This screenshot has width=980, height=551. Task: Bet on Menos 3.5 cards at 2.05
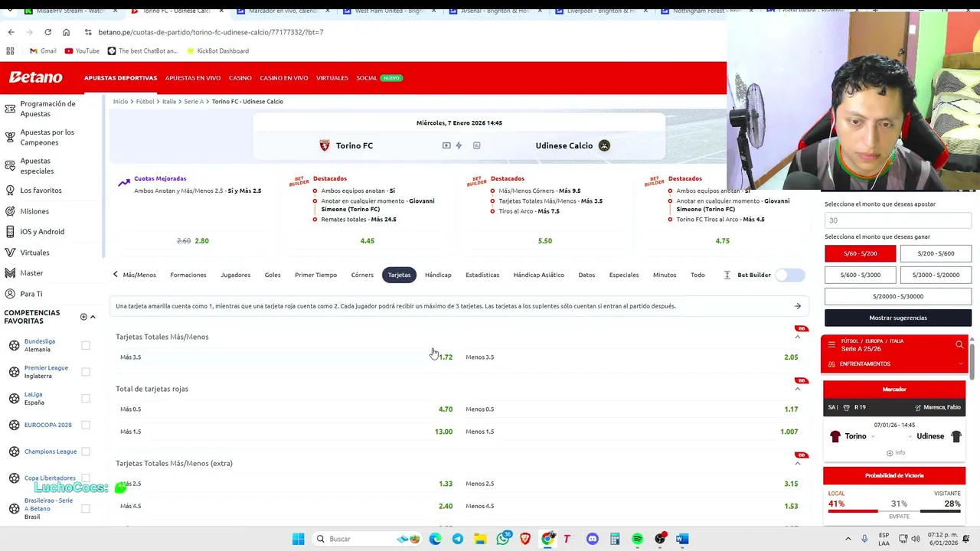(x=632, y=357)
